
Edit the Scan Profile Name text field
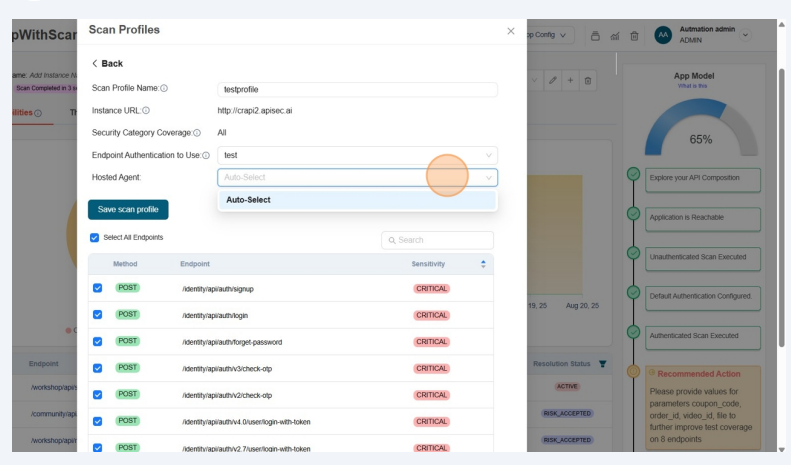(x=357, y=90)
